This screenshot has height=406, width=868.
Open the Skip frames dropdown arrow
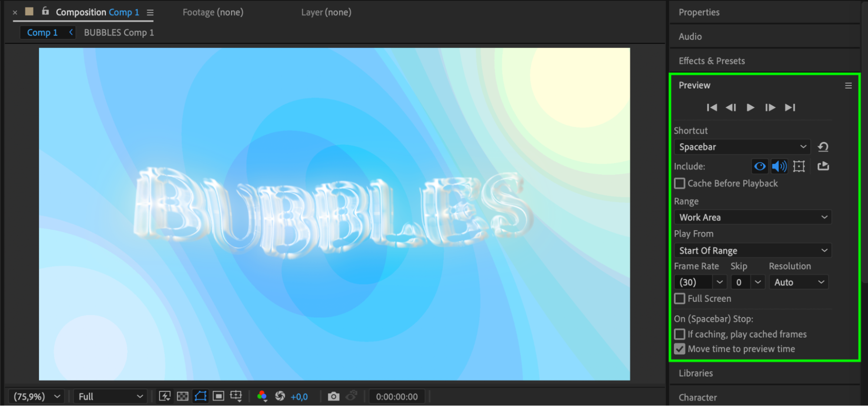click(758, 282)
